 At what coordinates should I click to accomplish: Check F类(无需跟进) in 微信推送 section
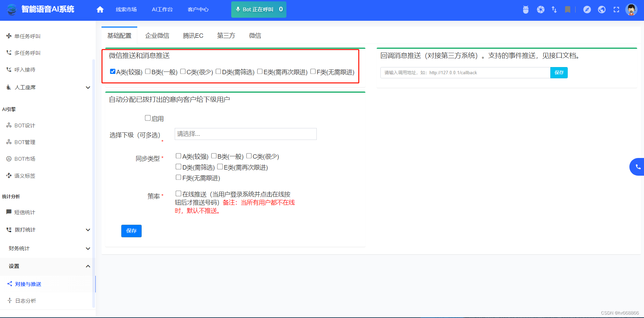313,71
